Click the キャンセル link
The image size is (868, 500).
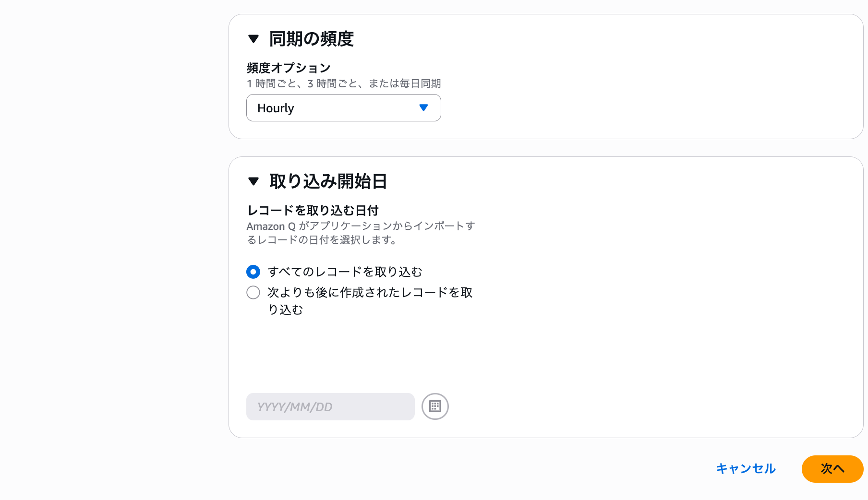[x=746, y=469]
